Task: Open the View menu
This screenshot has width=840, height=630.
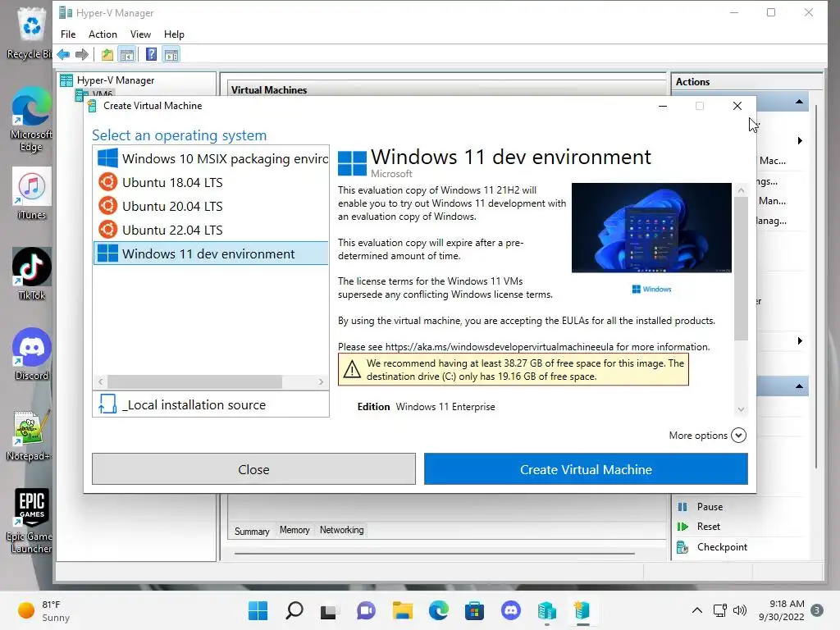Action: pos(140,34)
